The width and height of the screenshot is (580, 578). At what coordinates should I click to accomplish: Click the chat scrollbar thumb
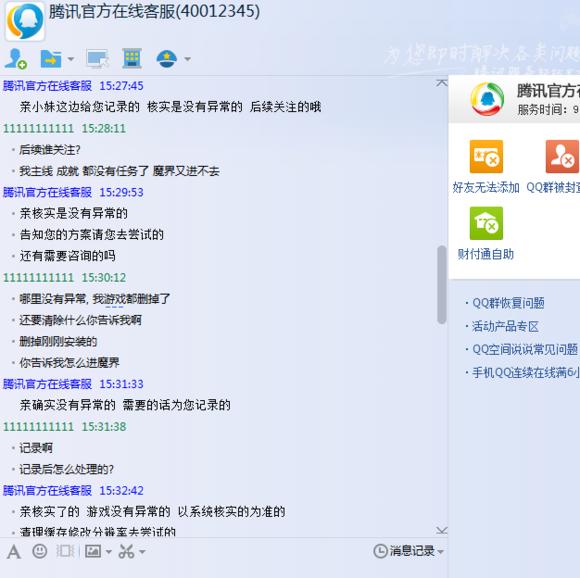point(441,284)
